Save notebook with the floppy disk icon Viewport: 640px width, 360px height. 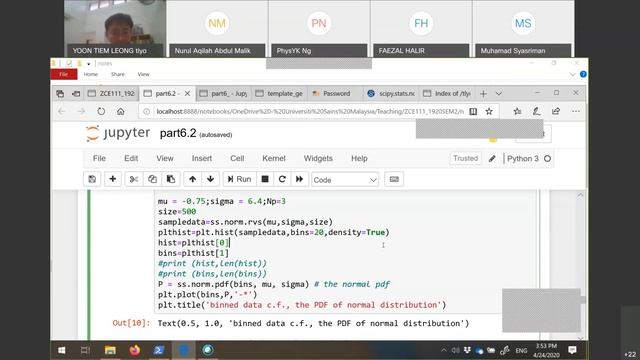[x=92, y=179]
